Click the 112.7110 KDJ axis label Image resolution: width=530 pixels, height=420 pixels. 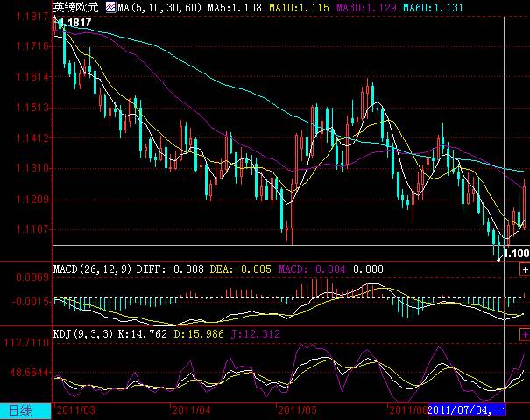(26, 343)
